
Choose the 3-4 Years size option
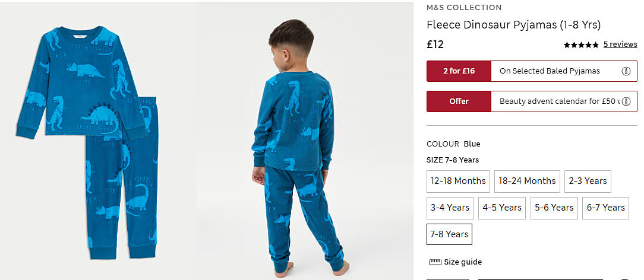click(450, 208)
